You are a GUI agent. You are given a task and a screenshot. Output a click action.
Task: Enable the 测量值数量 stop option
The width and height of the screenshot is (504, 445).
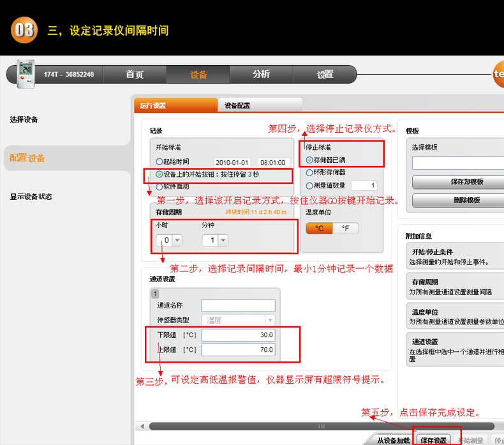(309, 186)
